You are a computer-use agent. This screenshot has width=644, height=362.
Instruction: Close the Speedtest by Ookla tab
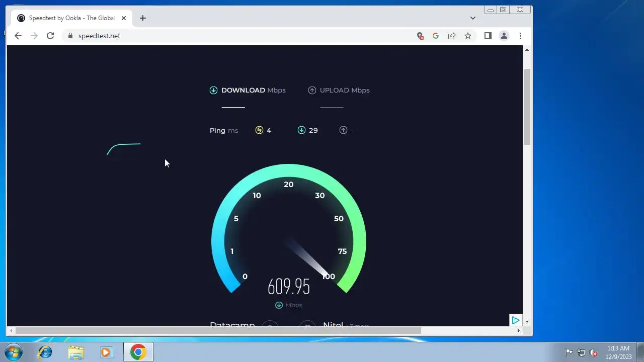(x=124, y=18)
